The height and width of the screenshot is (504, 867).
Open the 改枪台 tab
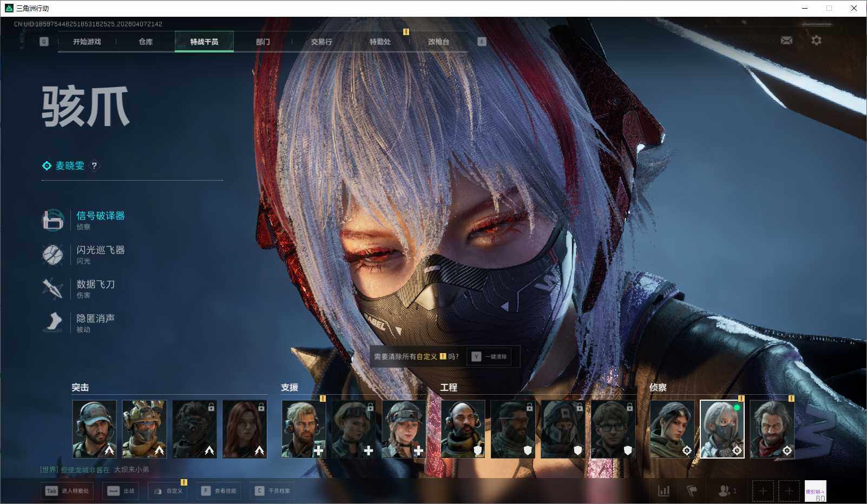438,42
